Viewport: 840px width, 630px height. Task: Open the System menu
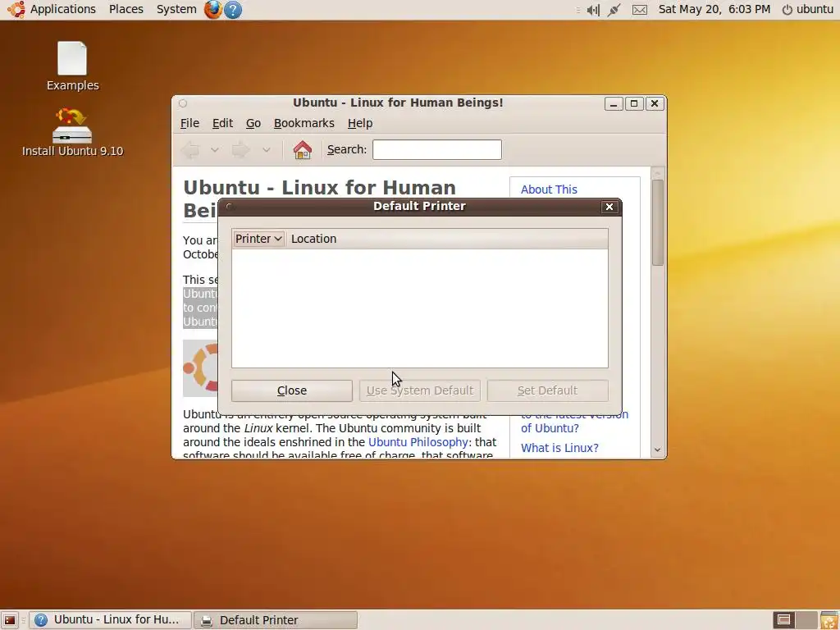[x=176, y=10]
